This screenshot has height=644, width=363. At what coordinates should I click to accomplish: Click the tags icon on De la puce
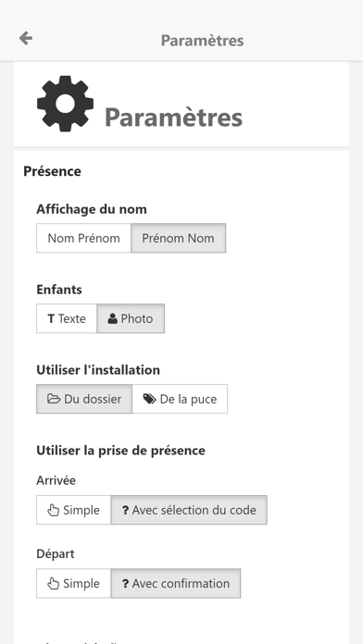150,399
